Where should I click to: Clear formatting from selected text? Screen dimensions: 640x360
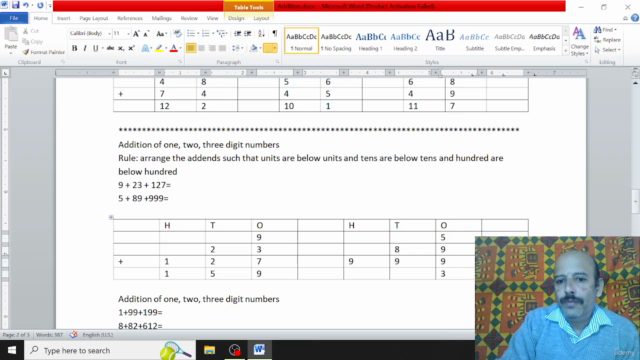coord(177,33)
